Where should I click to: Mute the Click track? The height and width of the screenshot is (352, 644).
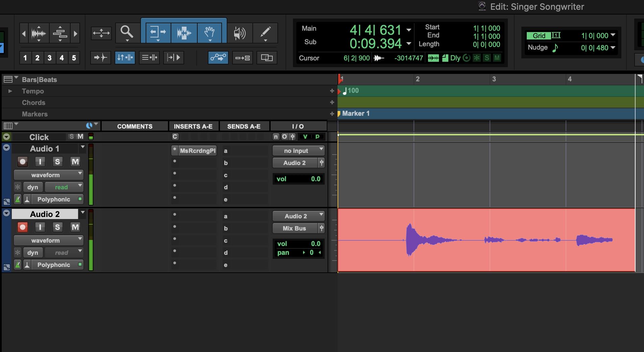click(80, 137)
